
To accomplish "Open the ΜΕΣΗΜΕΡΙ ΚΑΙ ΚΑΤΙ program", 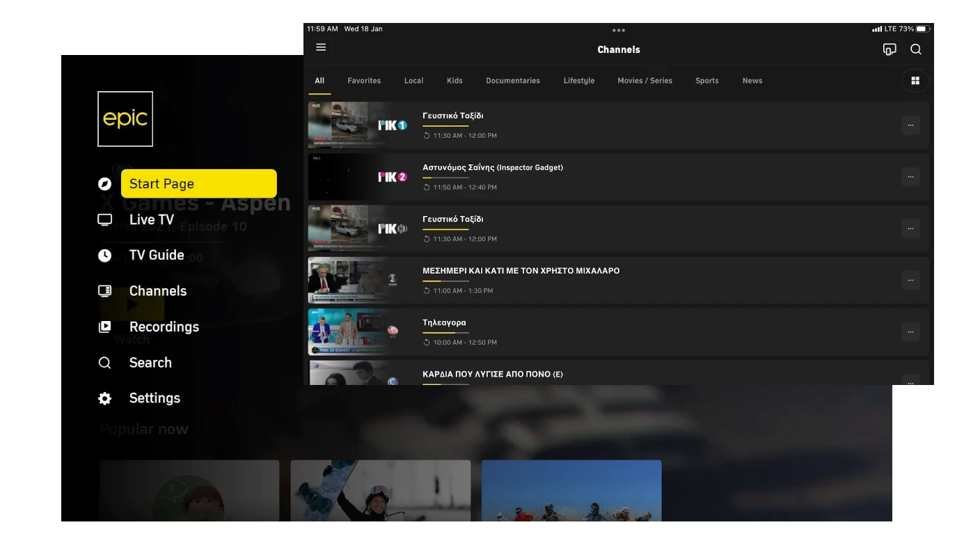I will pos(521,270).
